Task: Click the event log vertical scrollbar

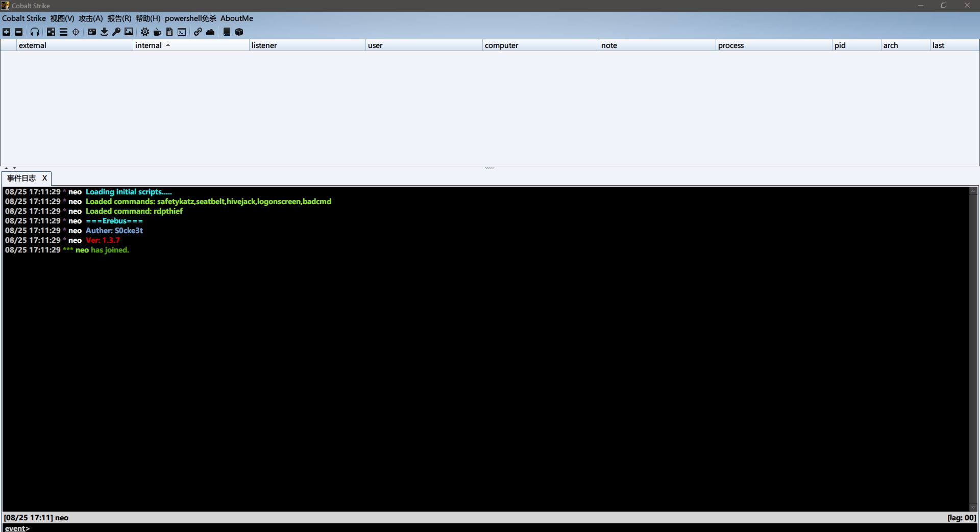Action: (x=973, y=349)
